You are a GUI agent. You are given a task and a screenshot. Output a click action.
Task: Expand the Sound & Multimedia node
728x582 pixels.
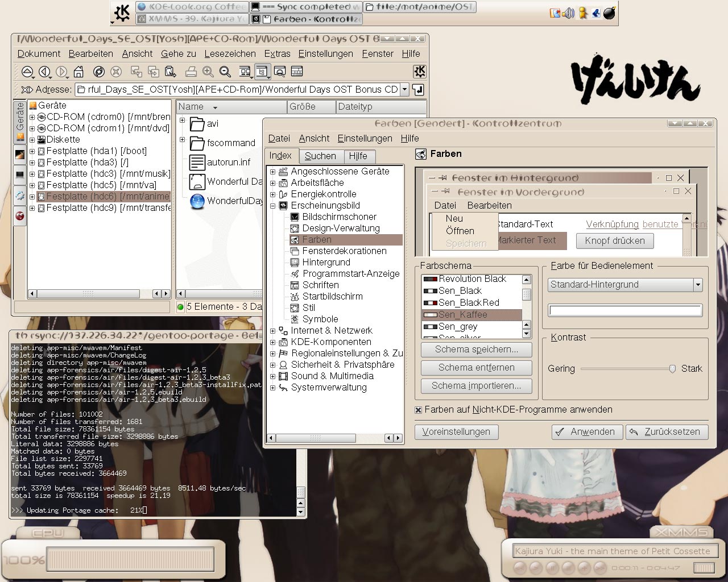272,376
